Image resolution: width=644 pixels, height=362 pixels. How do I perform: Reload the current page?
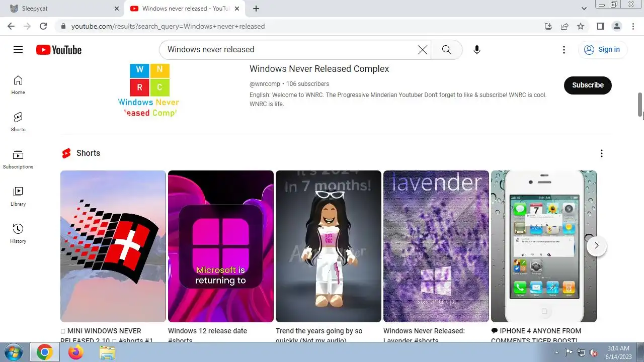pos(43,26)
